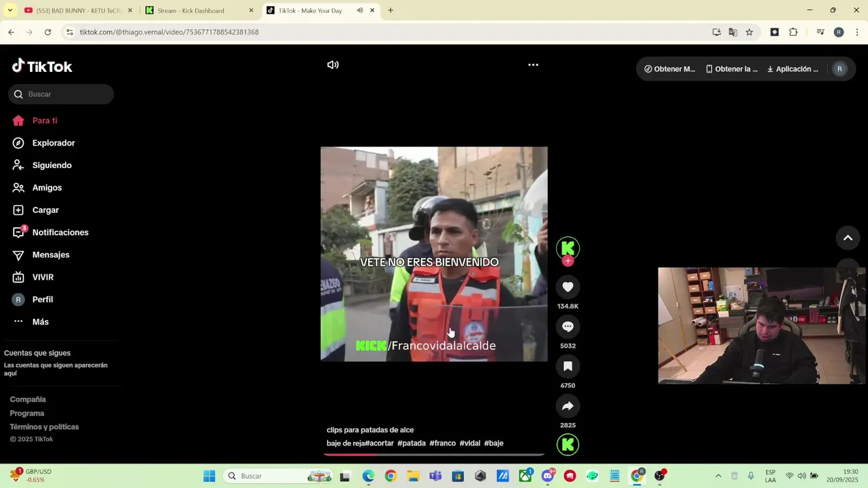Image resolution: width=868 pixels, height=488 pixels.
Task: Click the TikTok logo
Action: click(x=42, y=66)
